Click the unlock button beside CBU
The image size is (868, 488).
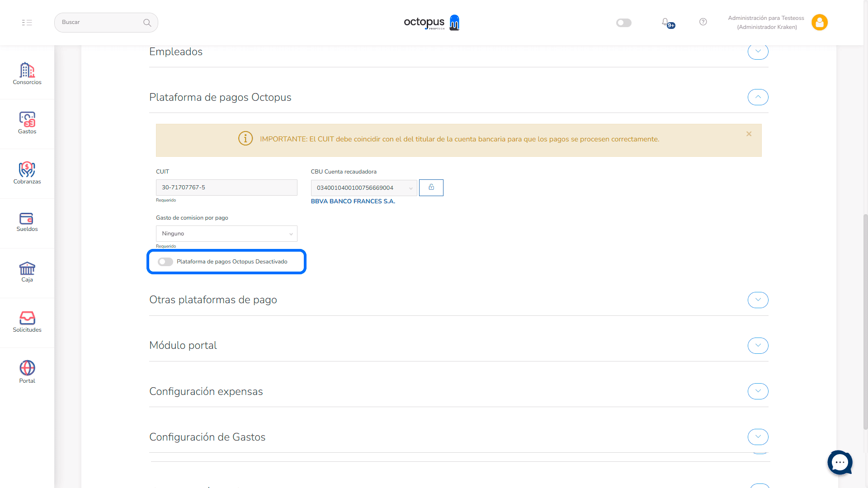coord(431,188)
